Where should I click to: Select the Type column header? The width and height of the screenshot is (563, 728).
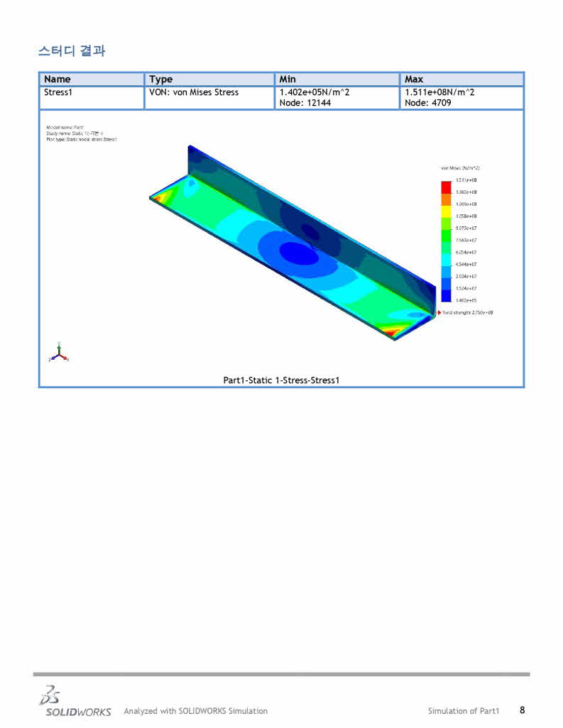(x=161, y=79)
